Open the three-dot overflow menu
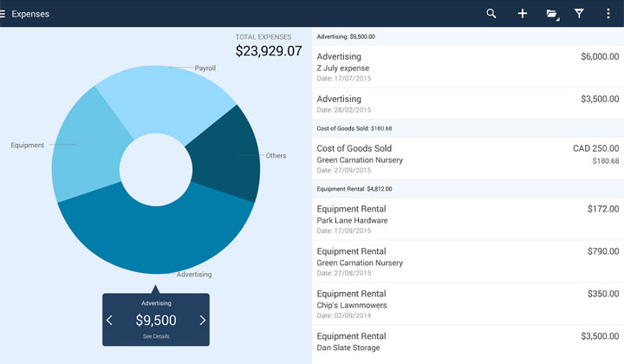 [x=608, y=14]
